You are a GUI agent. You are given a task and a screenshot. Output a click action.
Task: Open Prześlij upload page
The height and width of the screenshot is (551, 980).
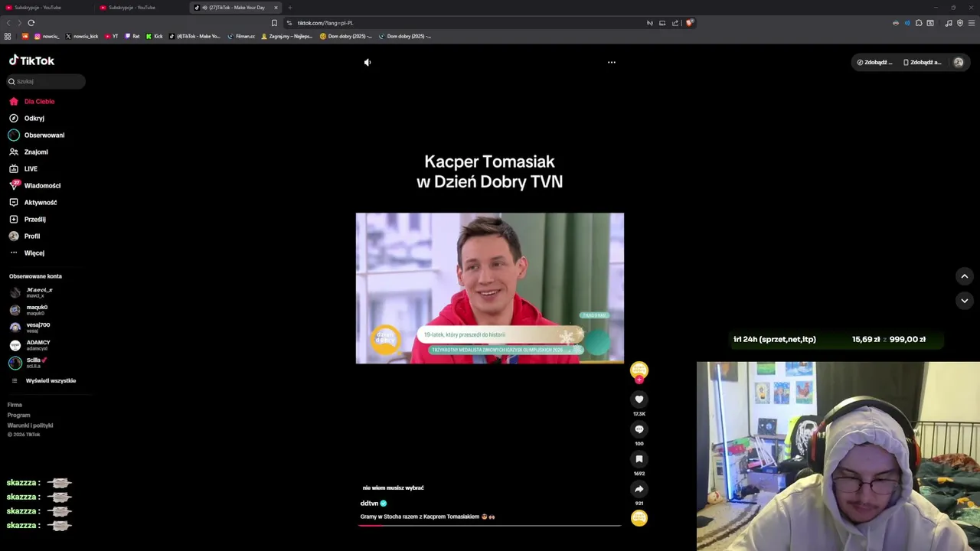(x=28, y=219)
